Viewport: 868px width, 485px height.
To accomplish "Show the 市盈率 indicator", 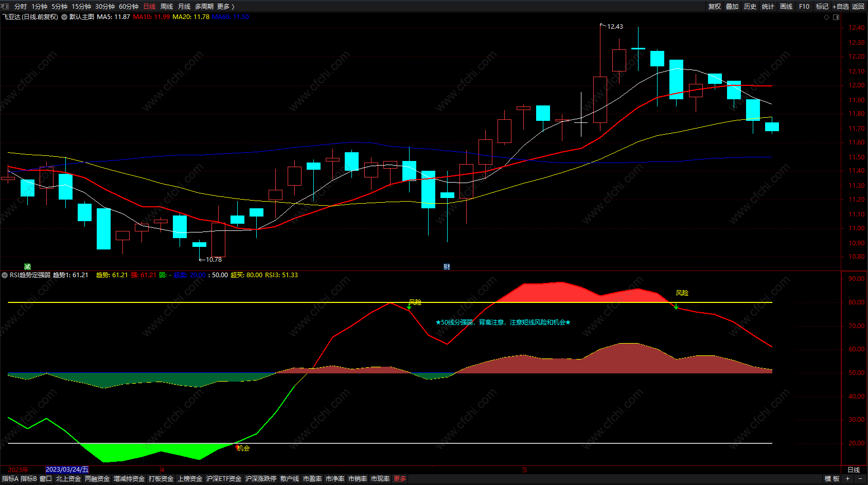I will [x=312, y=479].
